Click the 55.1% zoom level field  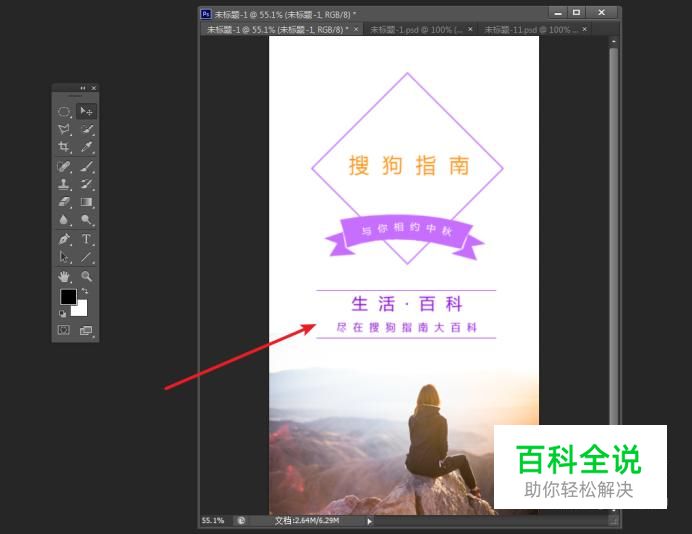(x=213, y=521)
